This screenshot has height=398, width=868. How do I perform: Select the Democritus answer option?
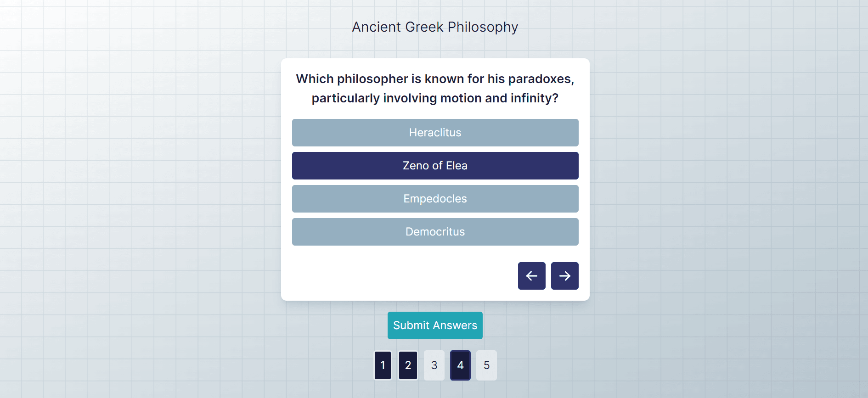(x=435, y=232)
